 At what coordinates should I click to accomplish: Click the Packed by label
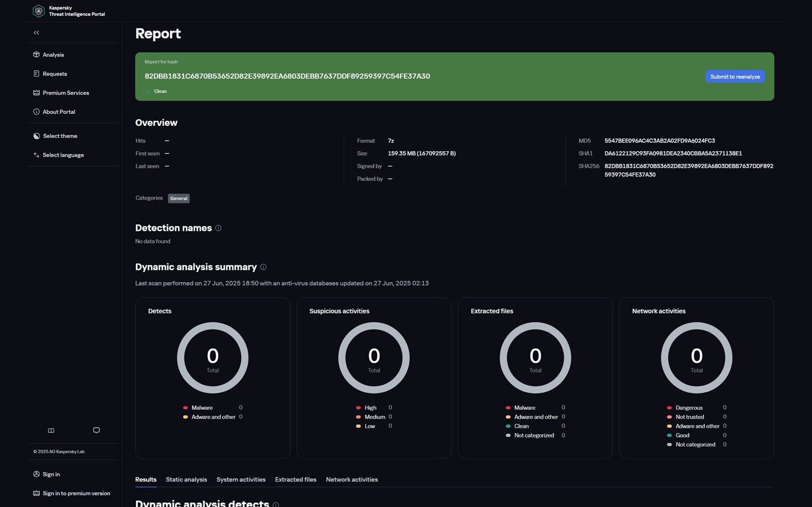369,179
